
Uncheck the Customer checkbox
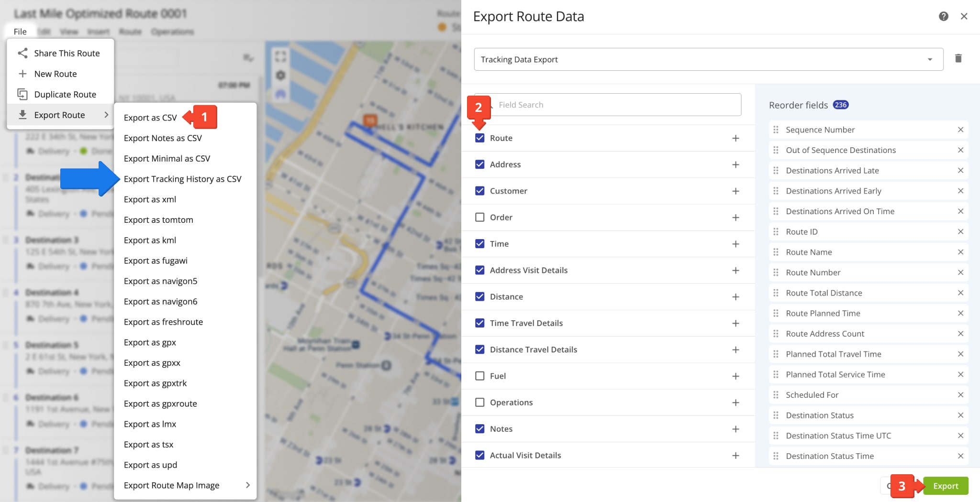[479, 191]
